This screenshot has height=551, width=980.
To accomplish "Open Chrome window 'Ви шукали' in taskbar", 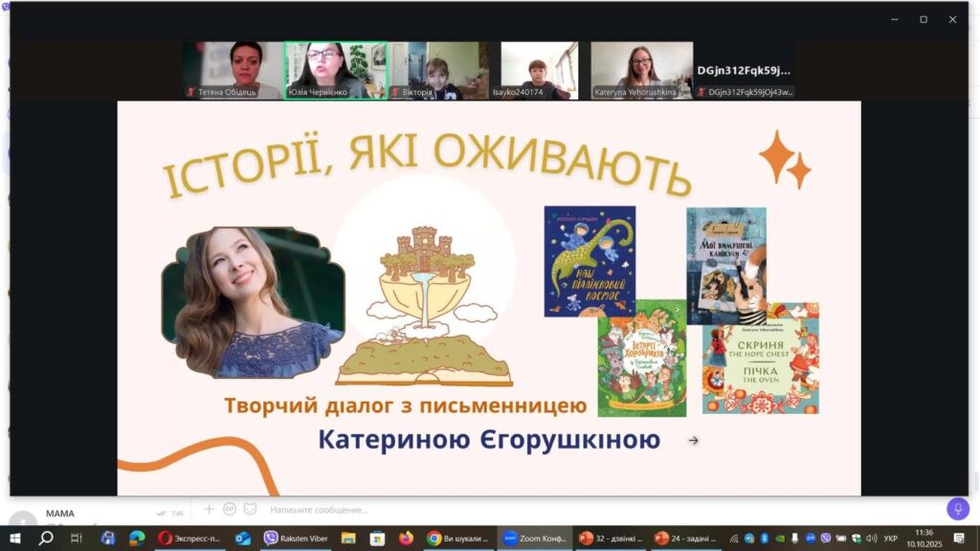I will 457,539.
